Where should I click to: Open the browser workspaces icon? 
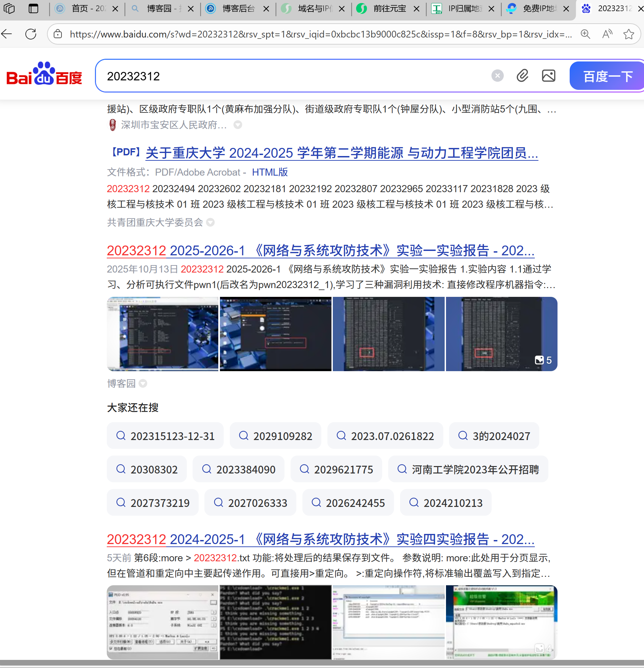(9, 8)
